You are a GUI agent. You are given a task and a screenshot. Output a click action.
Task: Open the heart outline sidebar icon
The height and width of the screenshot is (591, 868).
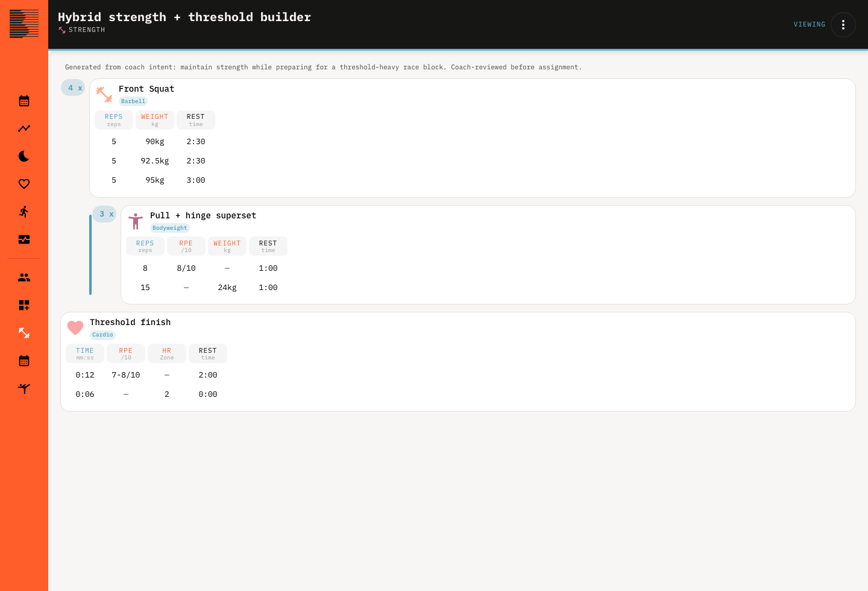pos(24,184)
